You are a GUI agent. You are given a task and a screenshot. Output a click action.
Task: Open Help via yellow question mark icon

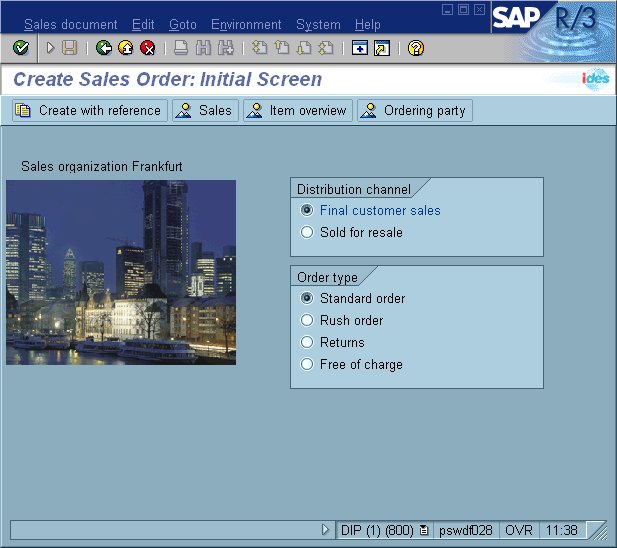[x=416, y=48]
